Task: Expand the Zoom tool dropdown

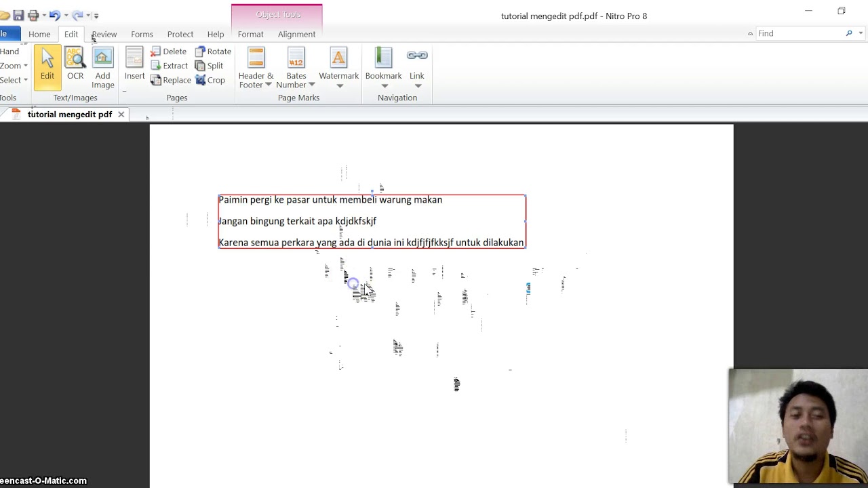Action: click(x=26, y=66)
